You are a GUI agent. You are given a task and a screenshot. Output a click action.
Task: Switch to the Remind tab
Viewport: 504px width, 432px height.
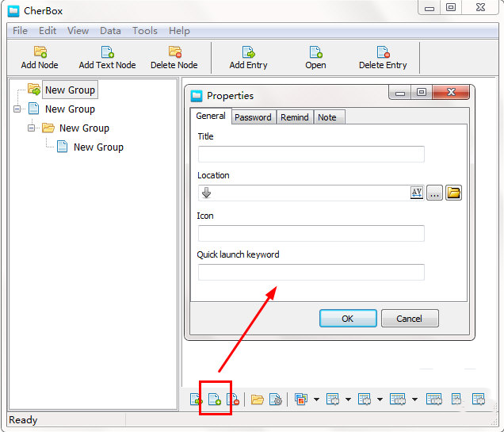point(295,117)
